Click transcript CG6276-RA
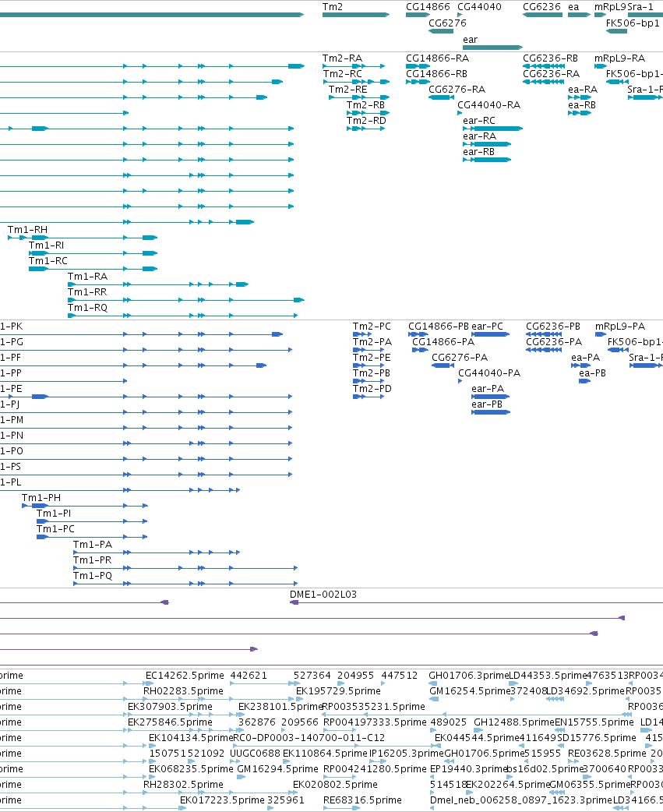Screen dimensions: 663x812 441,97
